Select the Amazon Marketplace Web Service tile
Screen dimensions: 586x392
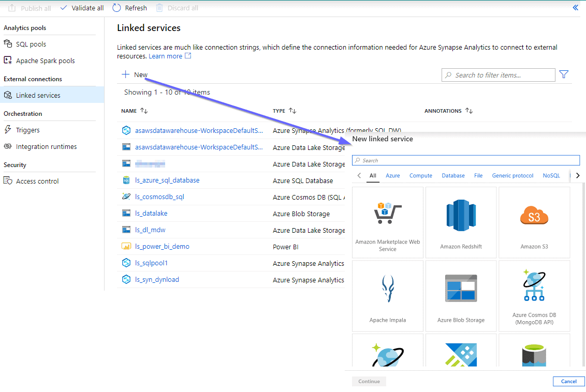pos(387,222)
